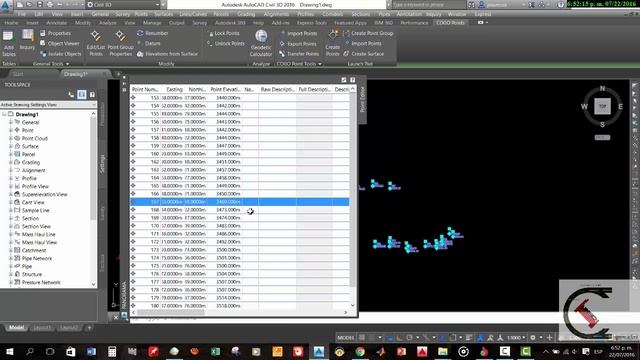
Task: Click the AutoCAD application menu logo
Action: [6, 4]
